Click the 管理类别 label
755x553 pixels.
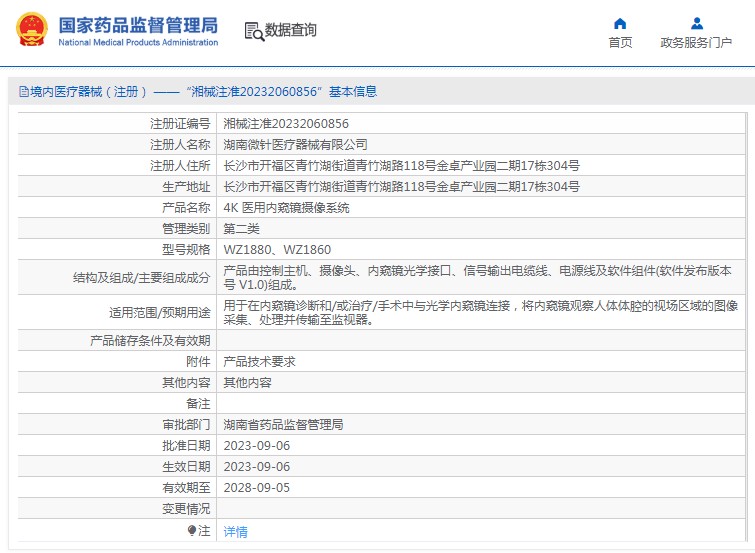coord(186,229)
